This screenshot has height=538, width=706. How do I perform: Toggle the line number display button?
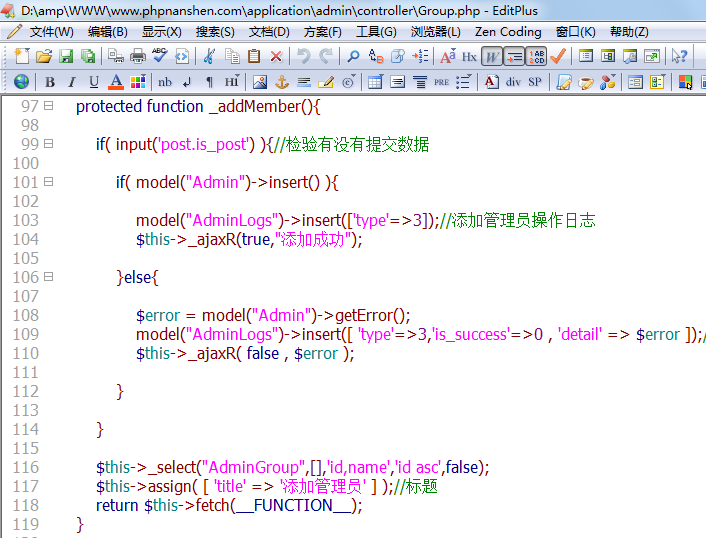coord(536,57)
